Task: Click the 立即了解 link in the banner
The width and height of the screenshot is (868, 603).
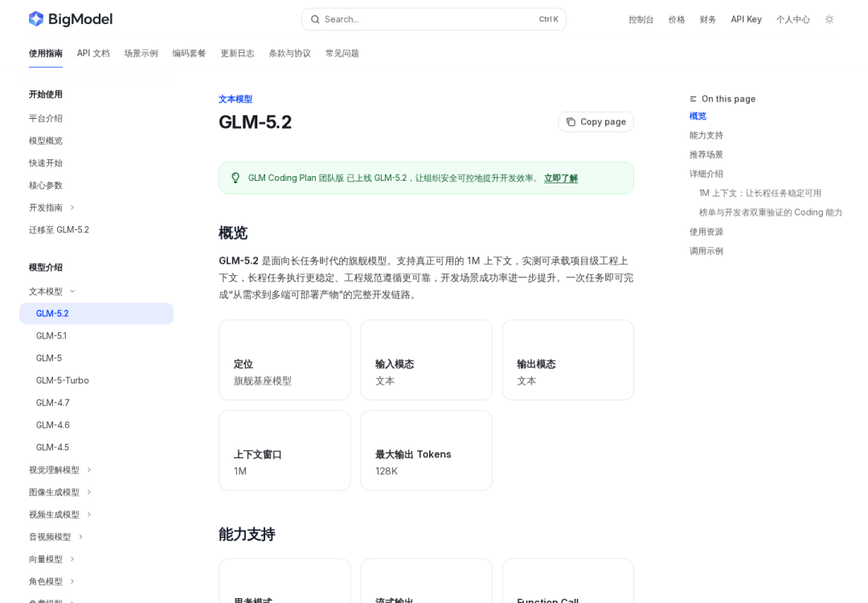Action: coord(561,178)
